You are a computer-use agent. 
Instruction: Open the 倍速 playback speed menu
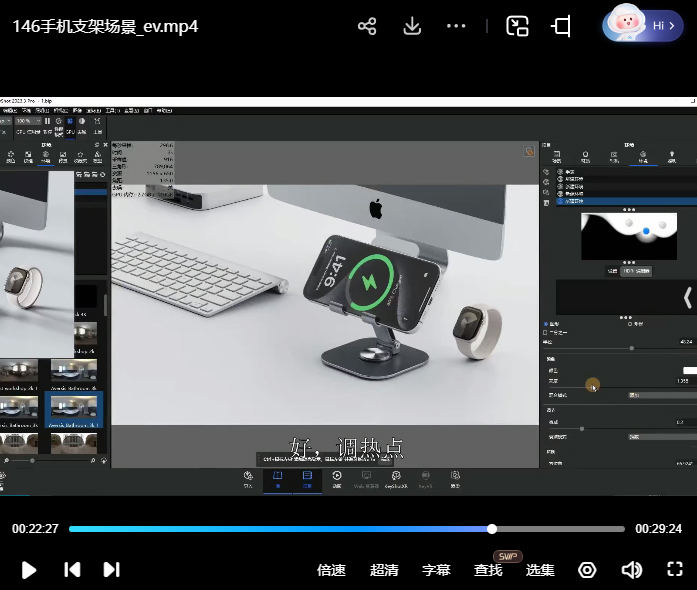331,570
